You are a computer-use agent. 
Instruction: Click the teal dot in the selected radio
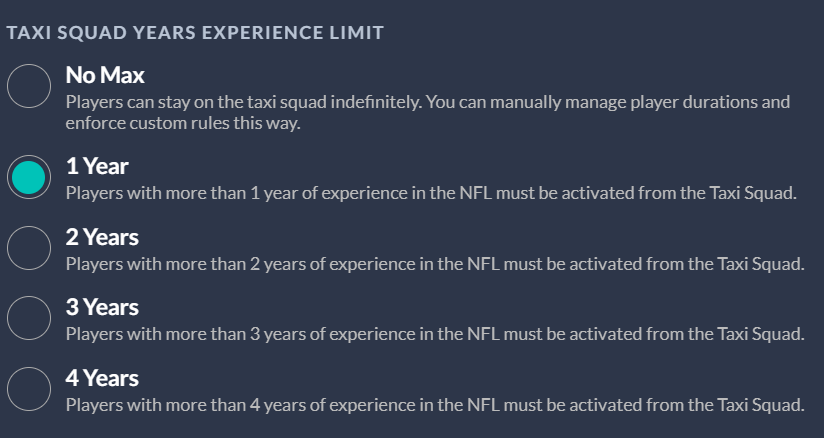tap(29, 177)
